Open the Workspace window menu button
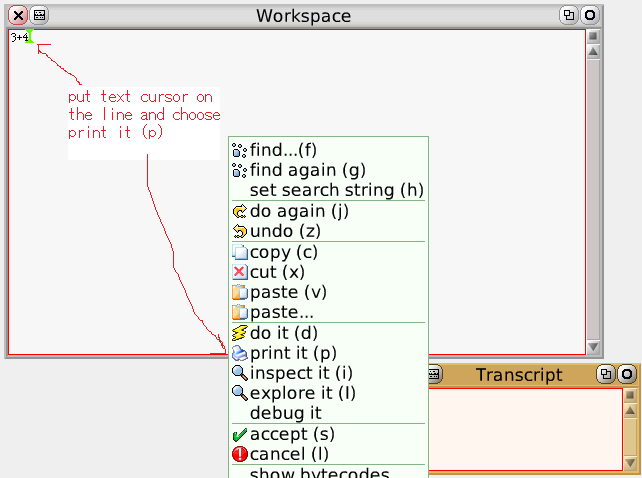 (x=39, y=15)
